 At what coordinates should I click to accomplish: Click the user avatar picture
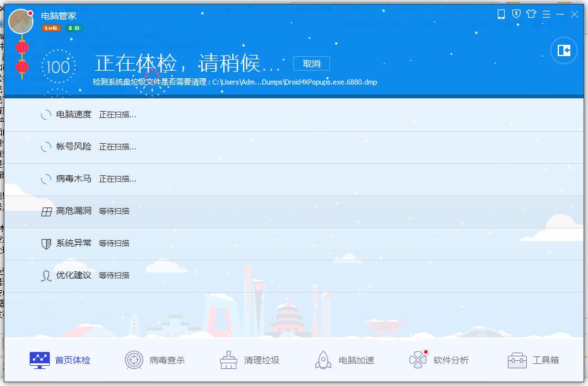[21, 21]
